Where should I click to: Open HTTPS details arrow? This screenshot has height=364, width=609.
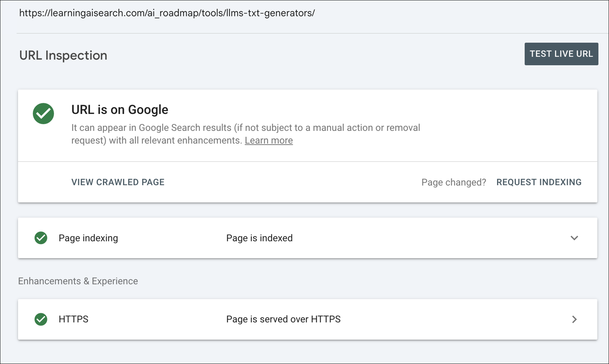(x=574, y=319)
